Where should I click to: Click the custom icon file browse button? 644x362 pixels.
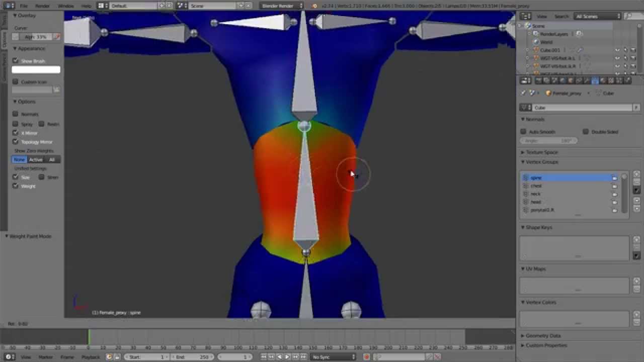[56, 90]
